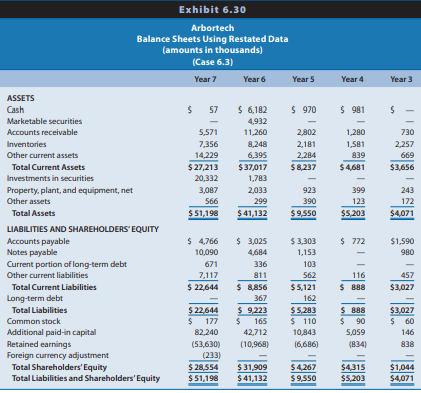This screenshot has width=421, height=393.
Task: Select the Year 6 column header
Action: (254, 79)
